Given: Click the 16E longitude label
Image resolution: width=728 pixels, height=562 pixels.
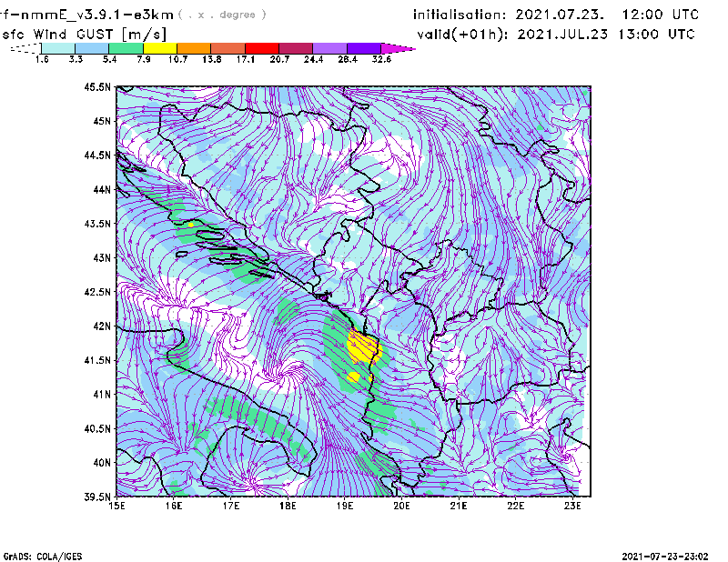Looking at the screenshot, I should coord(174,506).
